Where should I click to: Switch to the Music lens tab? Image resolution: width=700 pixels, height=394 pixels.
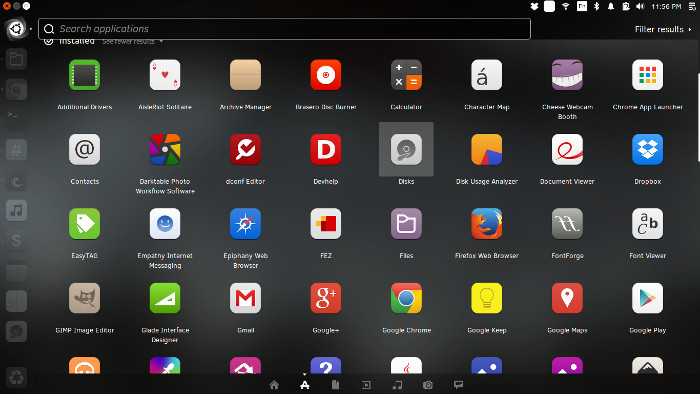(397, 385)
